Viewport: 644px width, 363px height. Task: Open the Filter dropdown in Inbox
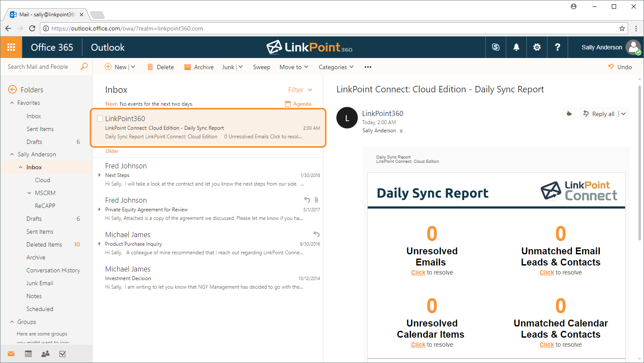pos(300,90)
